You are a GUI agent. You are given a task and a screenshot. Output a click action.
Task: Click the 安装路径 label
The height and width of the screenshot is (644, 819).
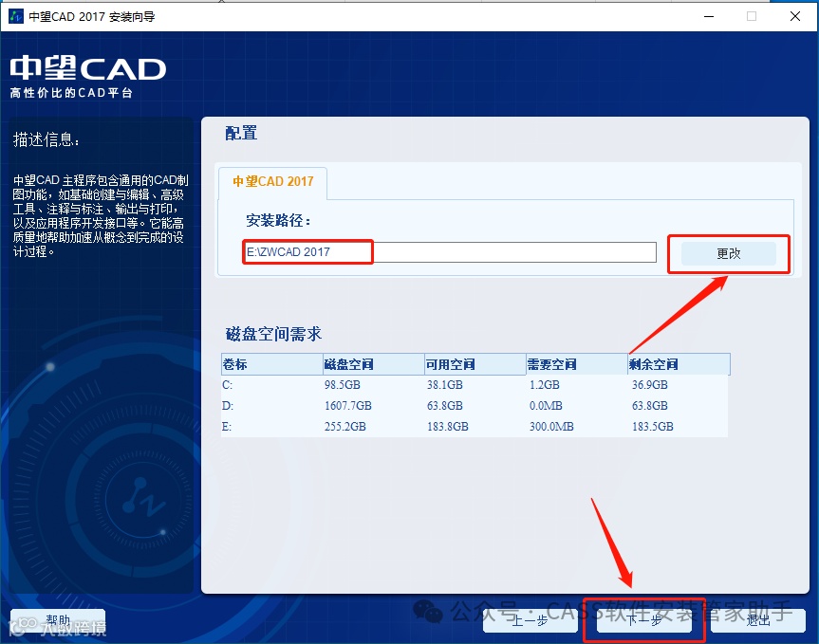(278, 220)
